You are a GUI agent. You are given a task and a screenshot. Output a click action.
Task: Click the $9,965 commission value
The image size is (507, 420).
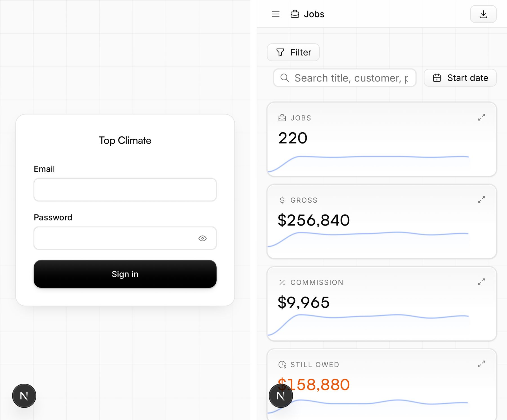(304, 302)
